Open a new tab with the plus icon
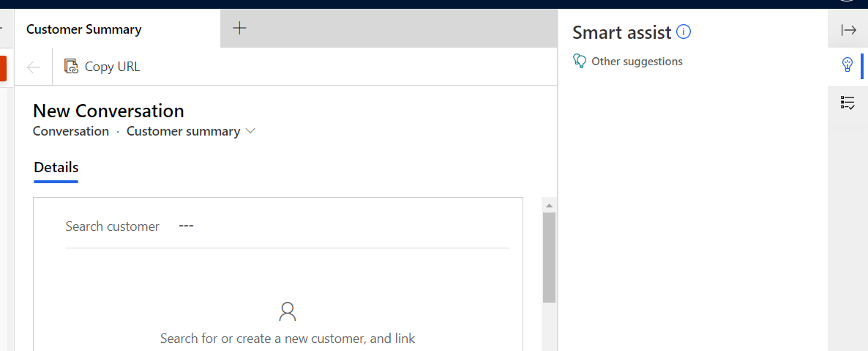868x351 pixels. click(x=239, y=29)
